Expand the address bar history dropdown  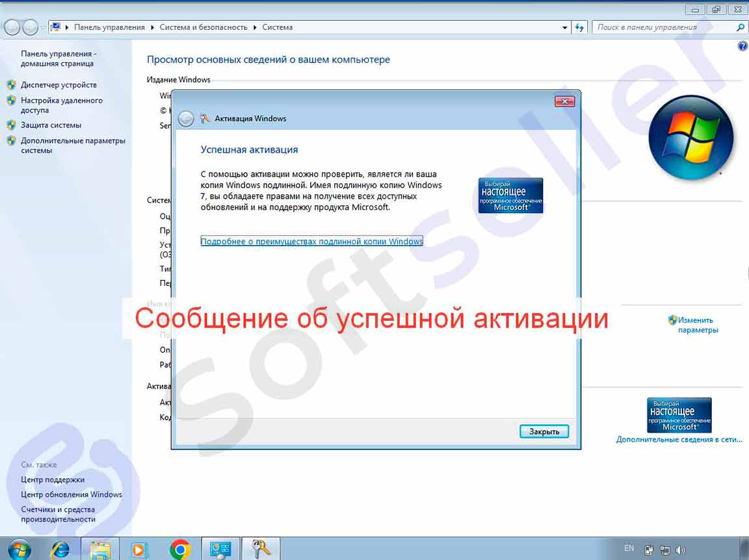(x=564, y=27)
